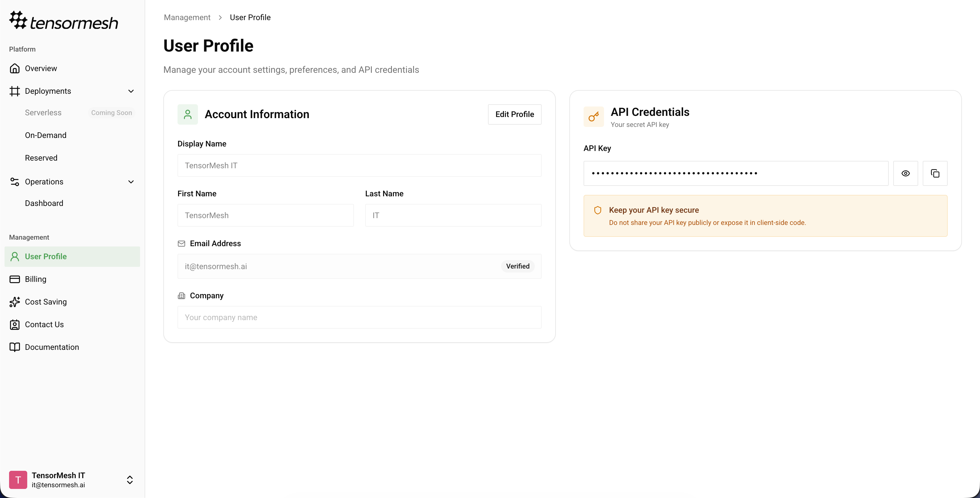Click the Operations icon in sidebar
This screenshot has width=980, height=498.
(15, 182)
